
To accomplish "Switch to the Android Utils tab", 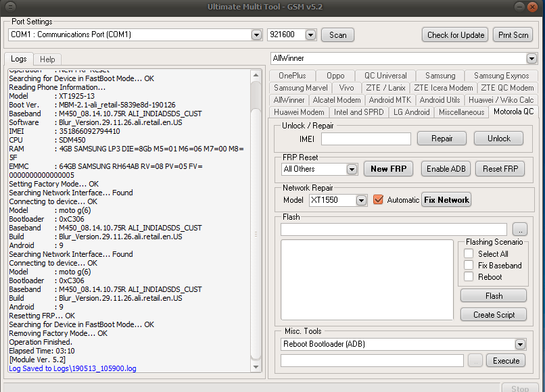I will (x=440, y=100).
